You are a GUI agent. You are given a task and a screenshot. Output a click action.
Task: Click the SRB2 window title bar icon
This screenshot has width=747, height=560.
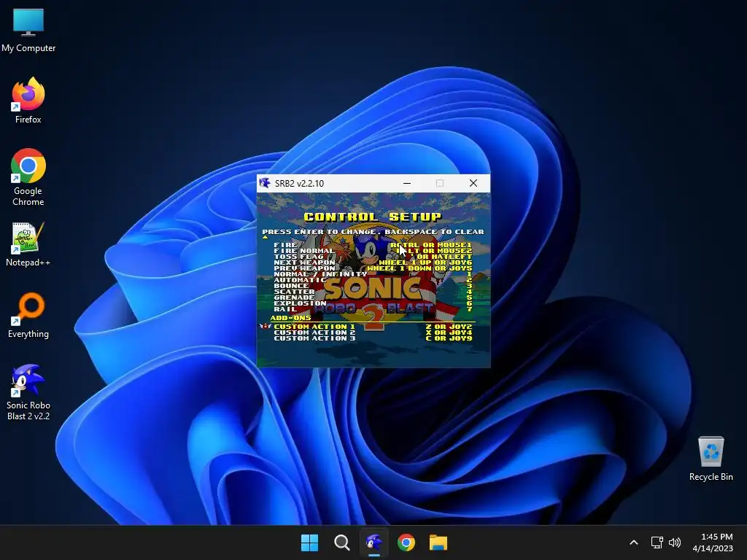pyautogui.click(x=264, y=183)
